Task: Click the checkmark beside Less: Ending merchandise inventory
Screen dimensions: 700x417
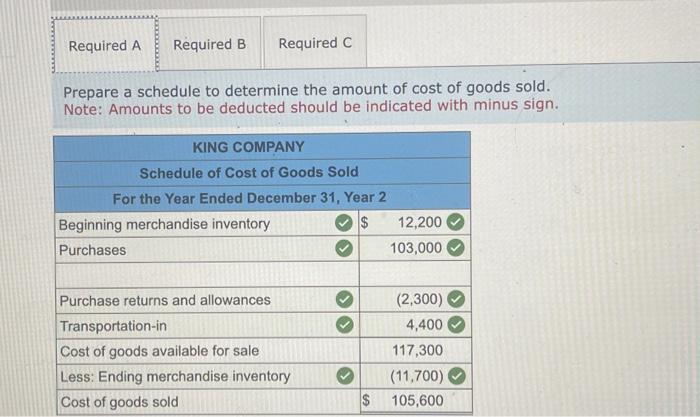Action: [x=345, y=376]
